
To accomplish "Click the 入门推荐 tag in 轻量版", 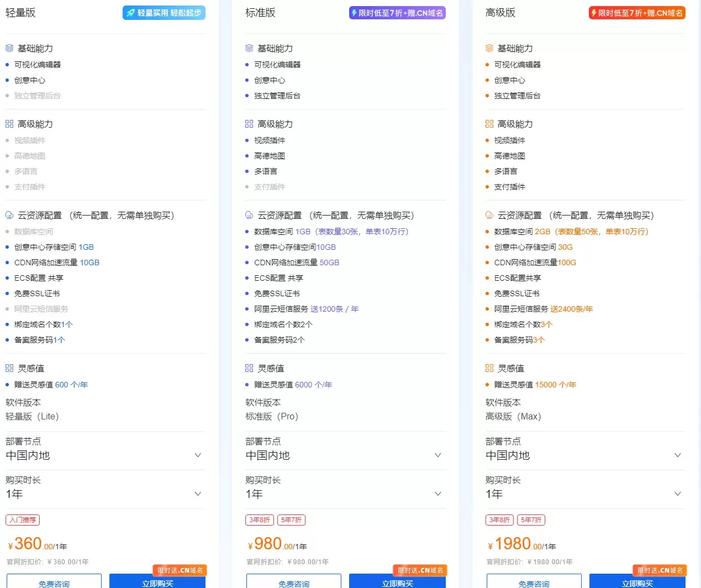I will point(23,520).
